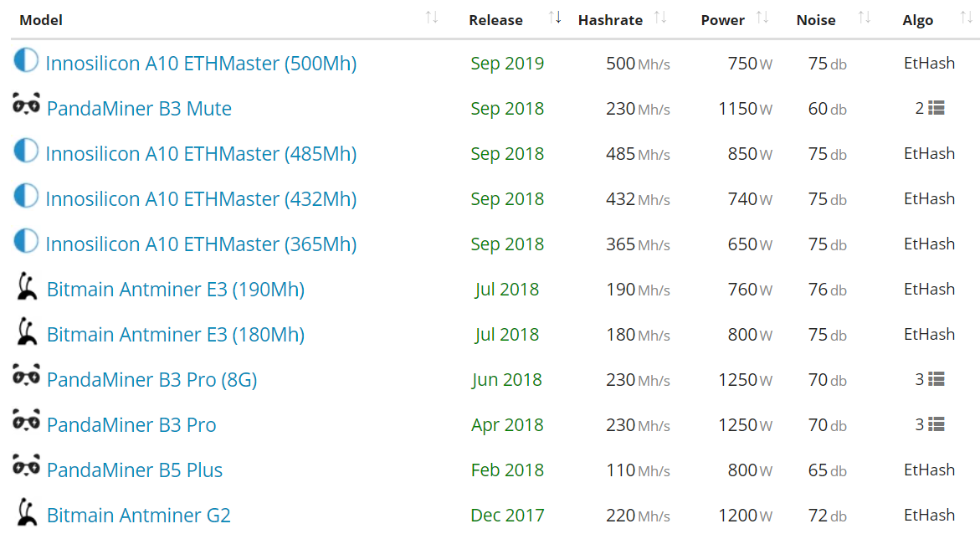This screenshot has height=534, width=980.
Task: Open Bitmain Antminer G2 link
Action: (139, 515)
